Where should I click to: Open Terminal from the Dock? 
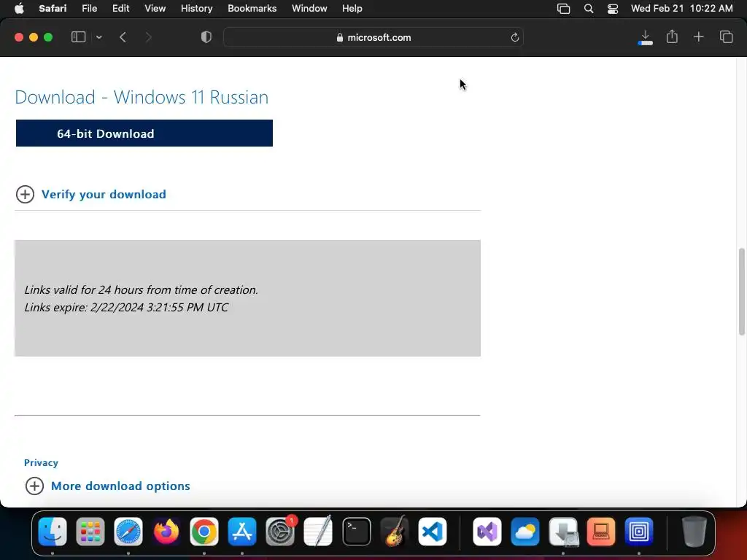(356, 532)
